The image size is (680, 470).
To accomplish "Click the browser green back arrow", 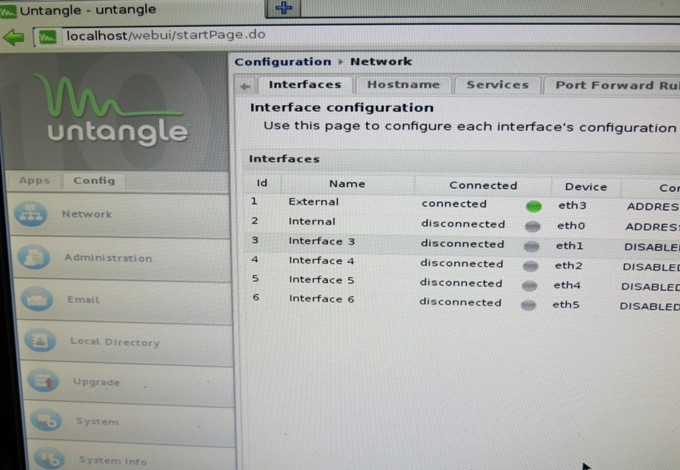I will tap(14, 37).
